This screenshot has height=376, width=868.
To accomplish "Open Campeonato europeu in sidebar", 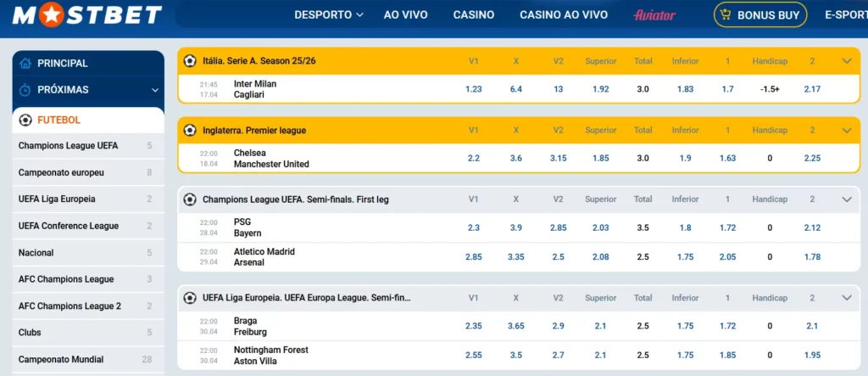I will click(88, 172).
